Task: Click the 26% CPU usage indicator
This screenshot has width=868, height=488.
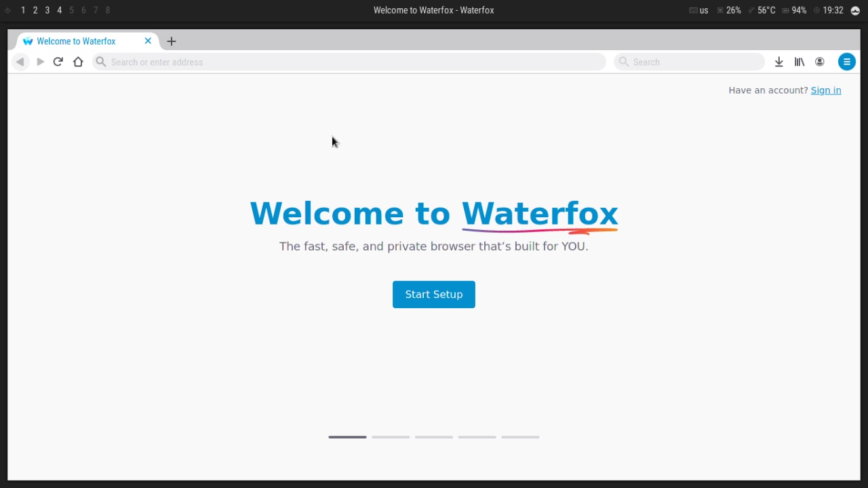Action: point(729,10)
